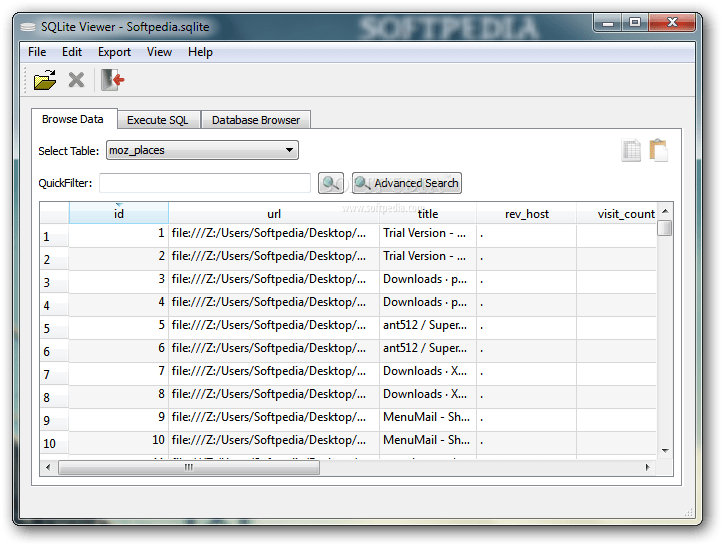The height and width of the screenshot is (546, 723).
Task: Open the Help menu
Action: click(x=200, y=52)
